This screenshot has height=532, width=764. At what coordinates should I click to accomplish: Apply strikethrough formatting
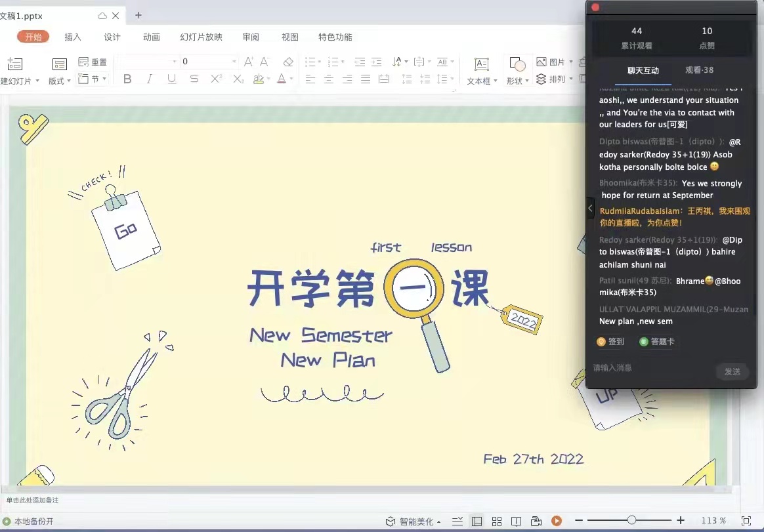194,79
